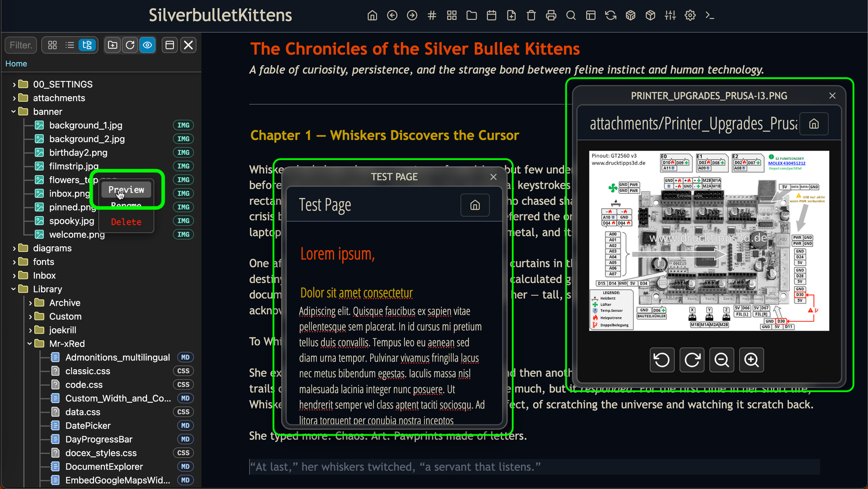Toggle the eye preview button in sidebar

(147, 45)
